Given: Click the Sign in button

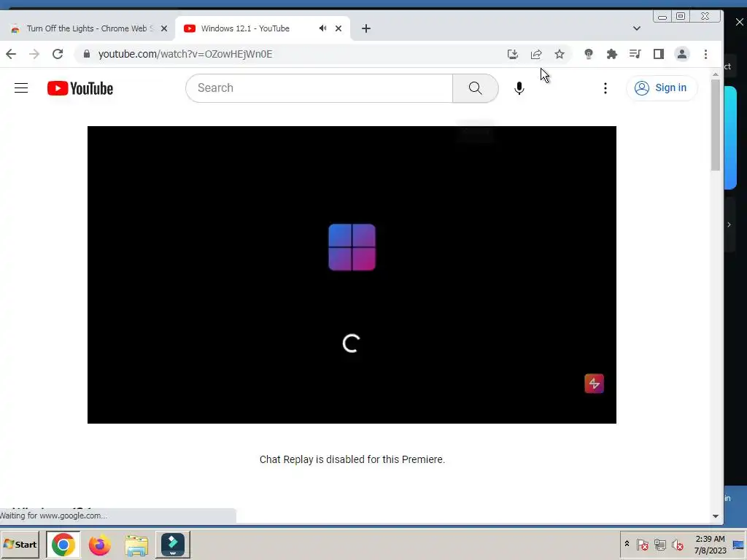Looking at the screenshot, I should pyautogui.click(x=661, y=88).
